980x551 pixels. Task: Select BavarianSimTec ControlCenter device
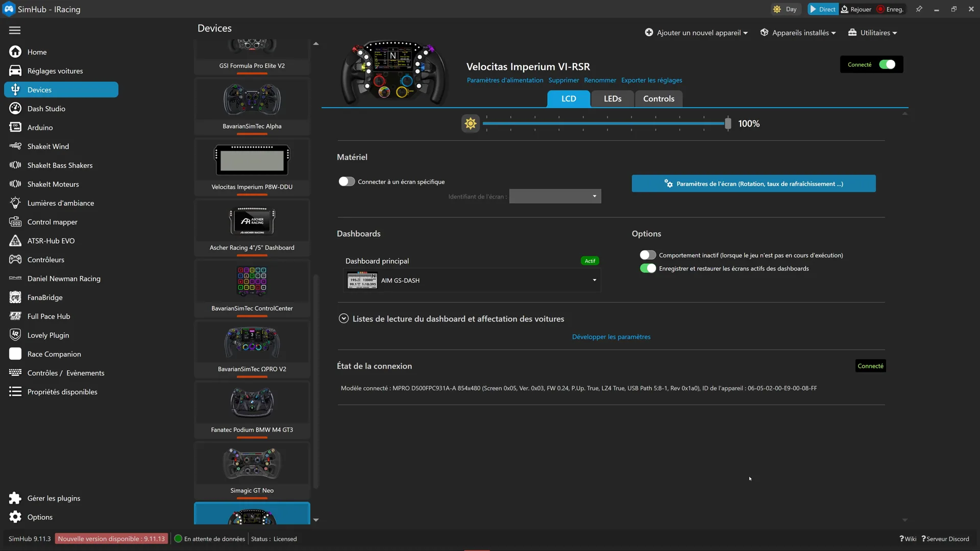(252, 289)
